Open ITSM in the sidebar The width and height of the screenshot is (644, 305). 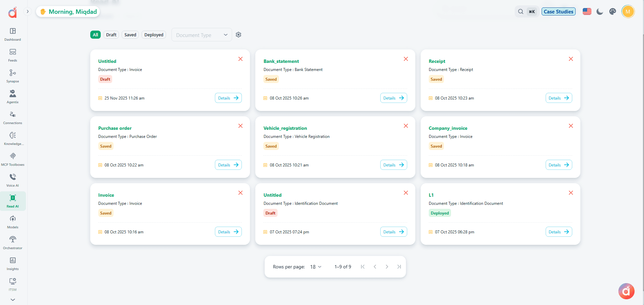[13, 284]
